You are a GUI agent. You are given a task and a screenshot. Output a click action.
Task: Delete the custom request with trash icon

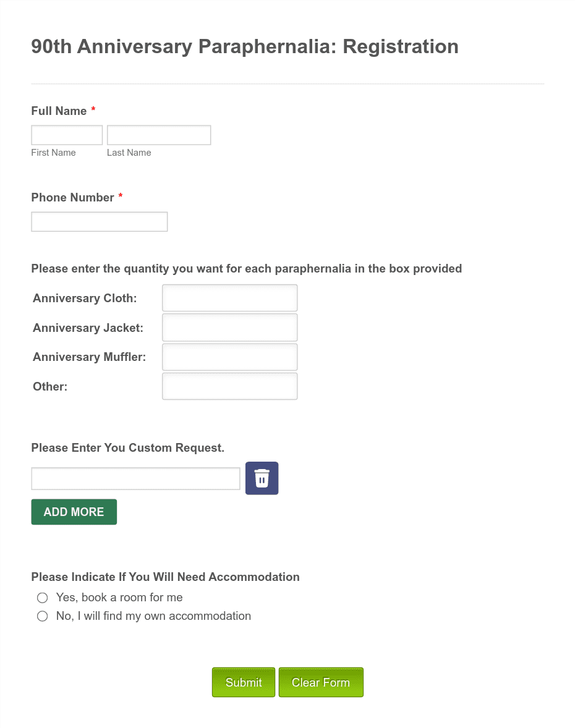(x=262, y=478)
